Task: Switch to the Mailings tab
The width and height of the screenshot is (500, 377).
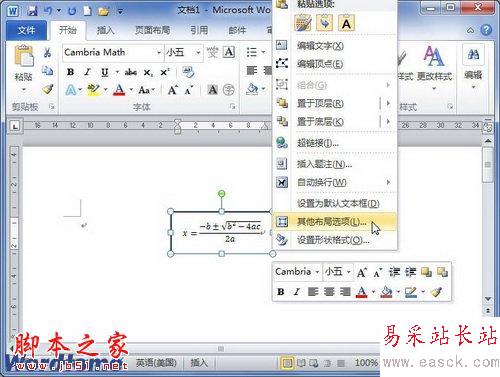Action: point(237,31)
